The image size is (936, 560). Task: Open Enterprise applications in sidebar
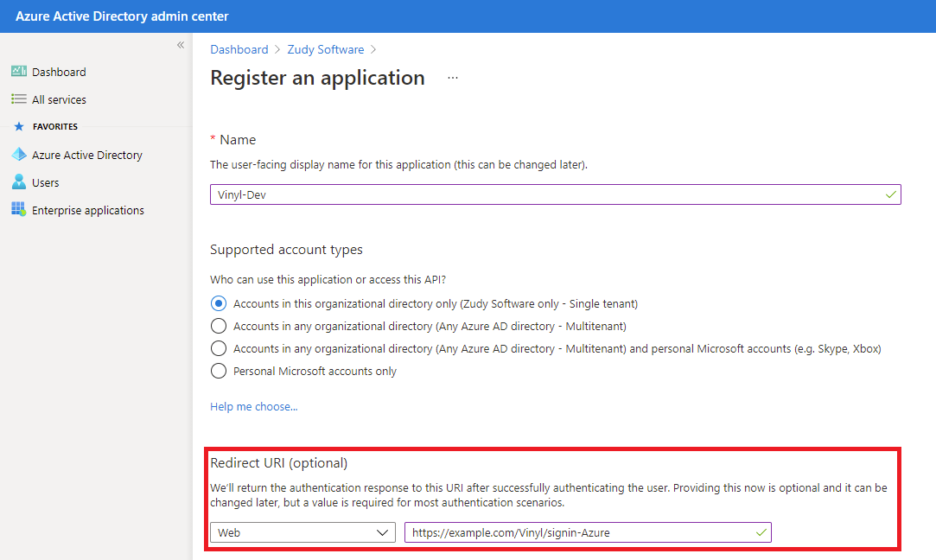(x=88, y=210)
